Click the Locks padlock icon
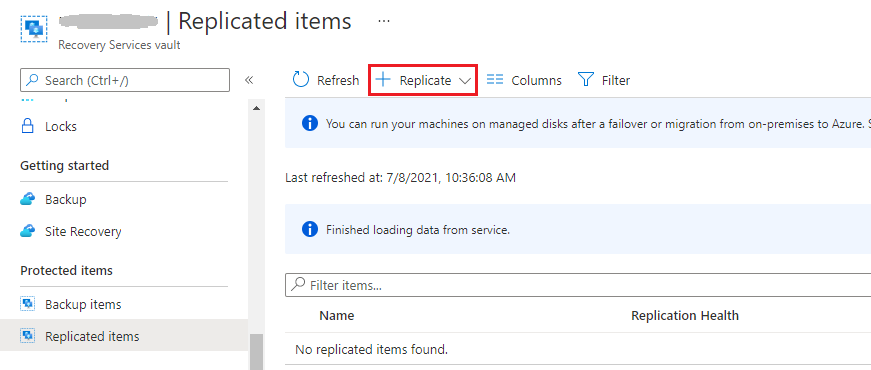 27,126
